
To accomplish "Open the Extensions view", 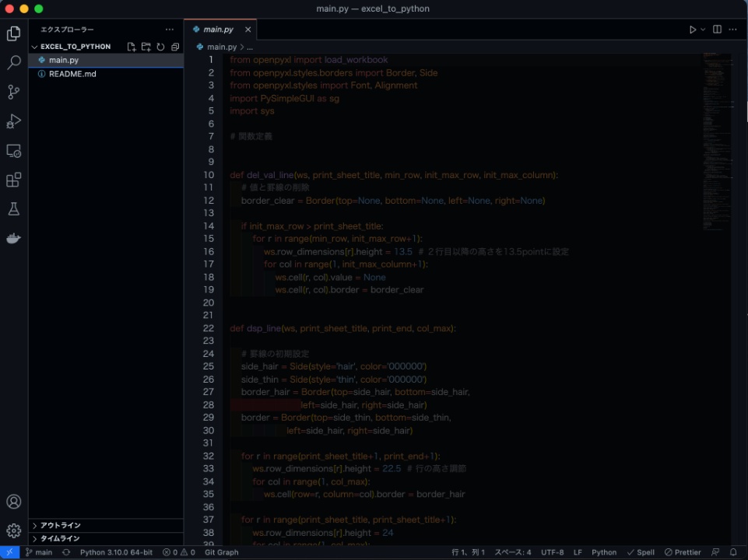I will [13, 180].
